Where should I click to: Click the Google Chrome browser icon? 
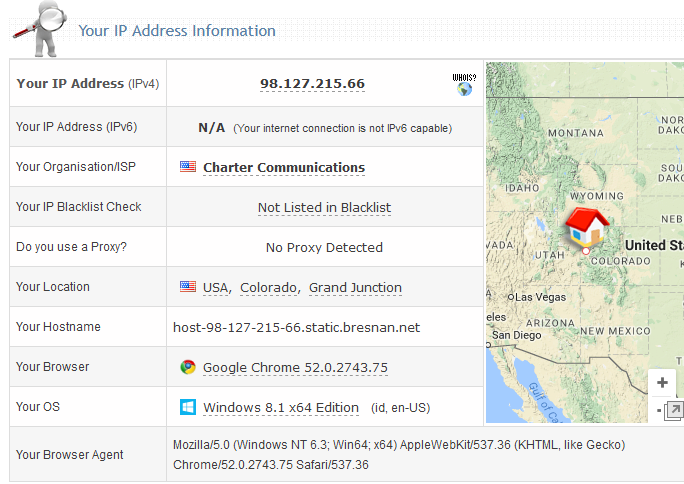coord(188,367)
